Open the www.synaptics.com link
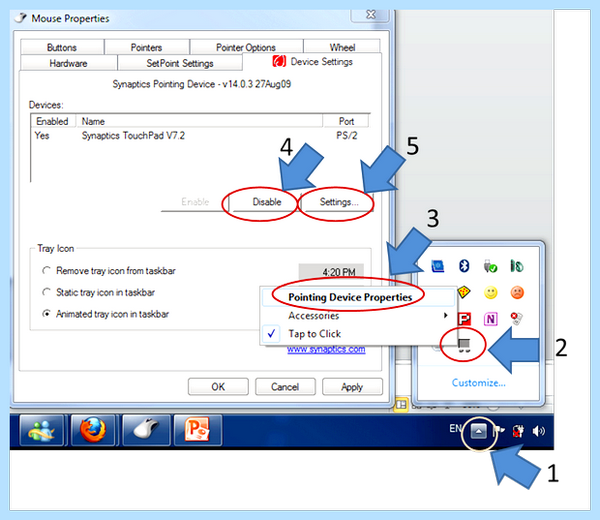 tap(326, 349)
